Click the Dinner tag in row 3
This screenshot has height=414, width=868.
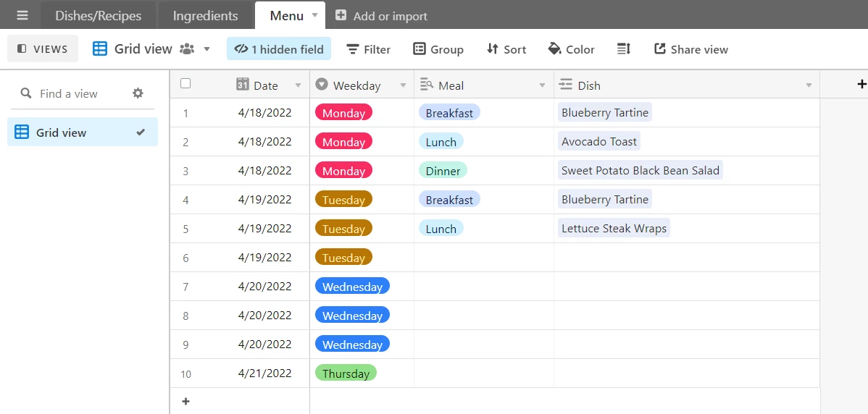click(x=443, y=171)
